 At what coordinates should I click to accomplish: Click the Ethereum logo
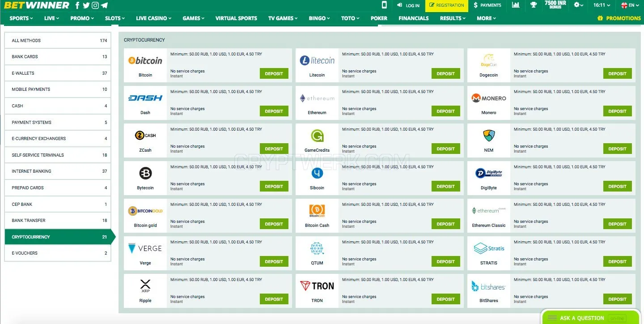point(317,98)
